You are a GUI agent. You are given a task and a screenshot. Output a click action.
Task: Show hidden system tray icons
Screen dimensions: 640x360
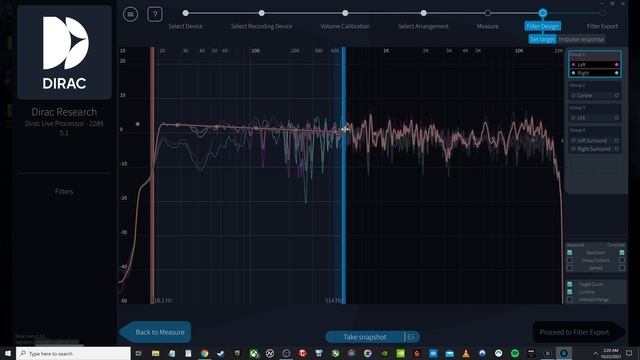(596, 353)
